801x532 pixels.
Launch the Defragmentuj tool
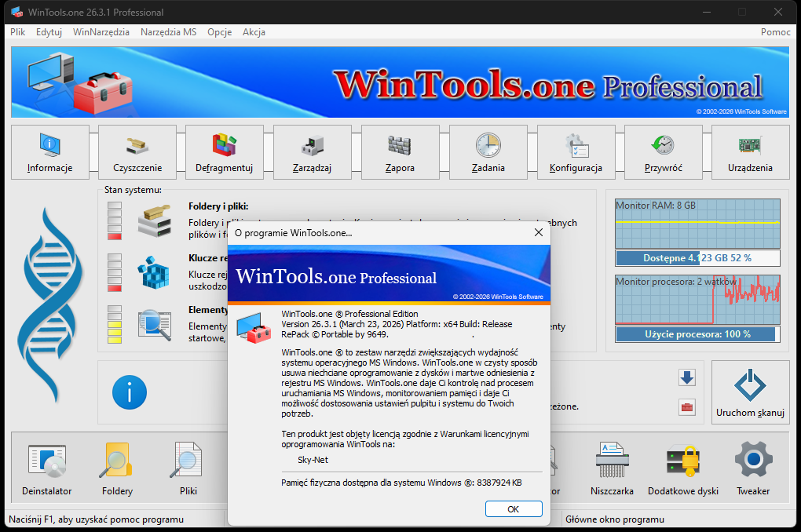[x=225, y=152]
